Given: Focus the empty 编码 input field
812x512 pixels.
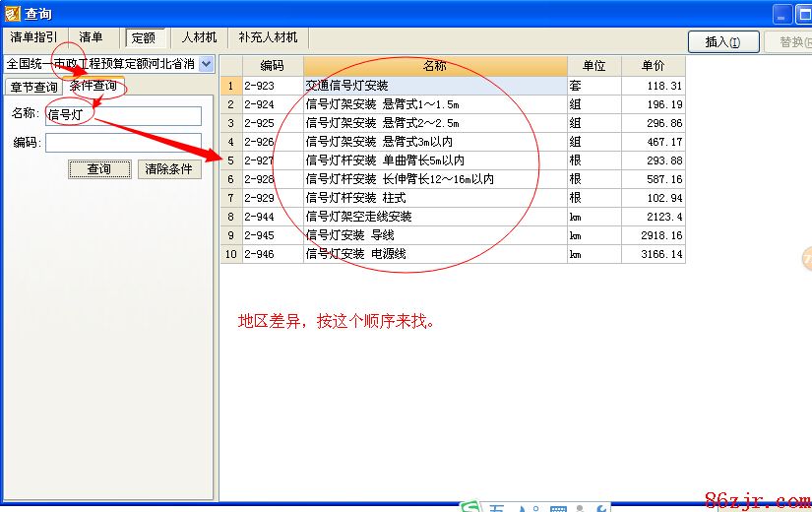Looking at the screenshot, I should (122, 143).
